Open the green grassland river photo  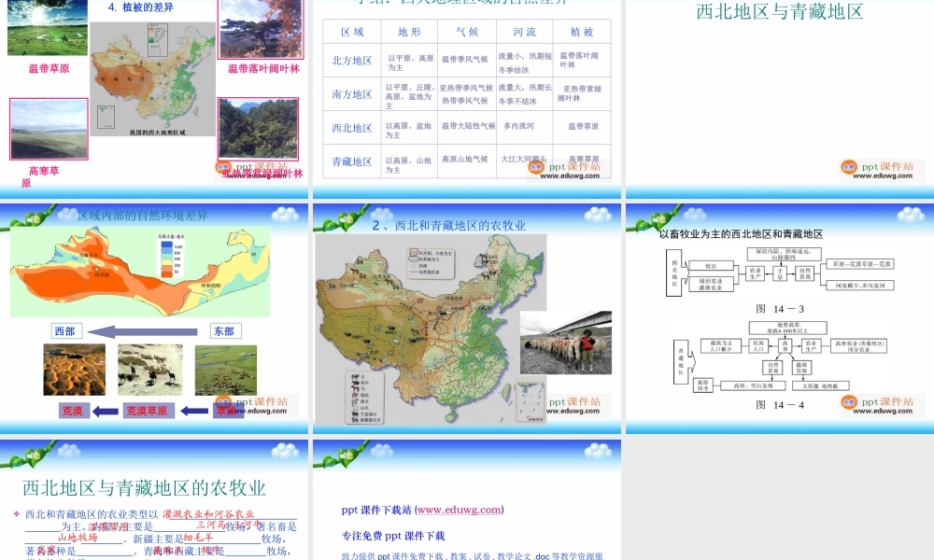226,370
